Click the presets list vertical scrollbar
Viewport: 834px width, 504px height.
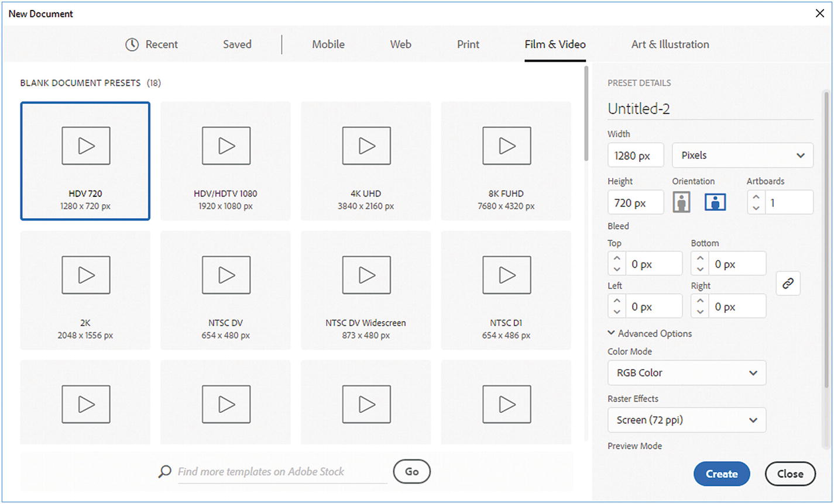(x=586, y=114)
